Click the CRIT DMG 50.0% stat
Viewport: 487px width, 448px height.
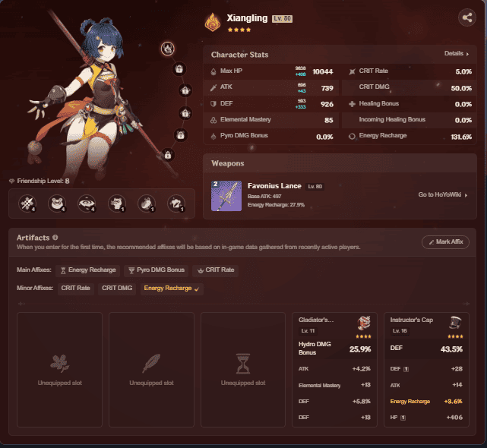click(x=409, y=88)
